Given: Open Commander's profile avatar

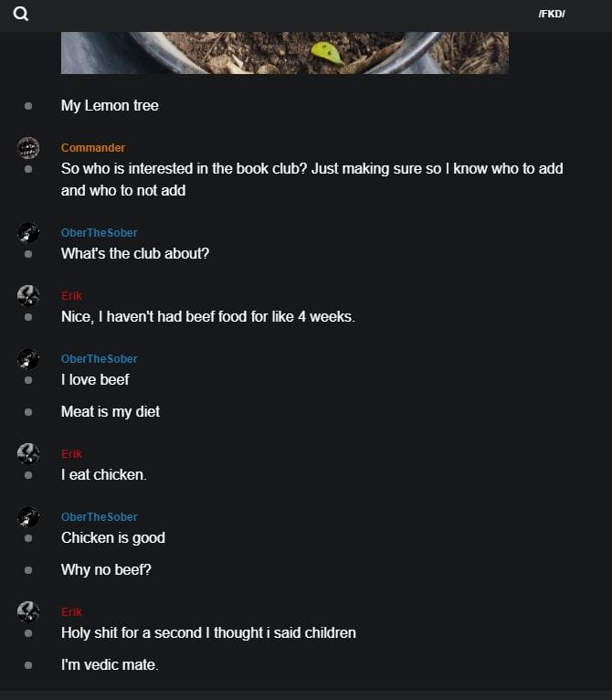Looking at the screenshot, I should click(28, 148).
